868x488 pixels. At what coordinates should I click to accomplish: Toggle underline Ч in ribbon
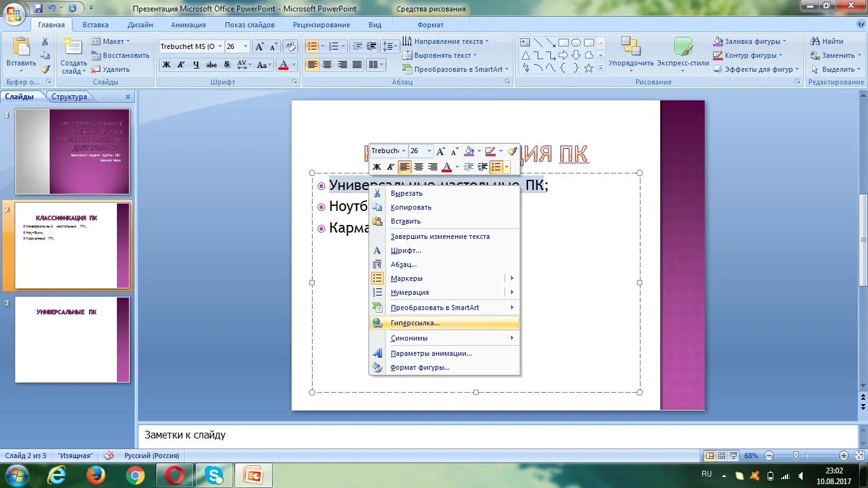click(196, 65)
